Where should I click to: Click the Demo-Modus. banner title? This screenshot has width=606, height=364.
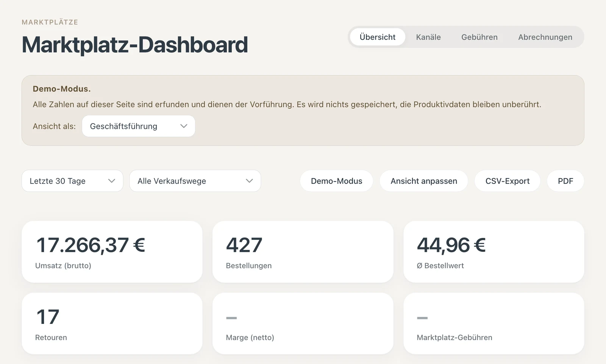[x=62, y=89]
